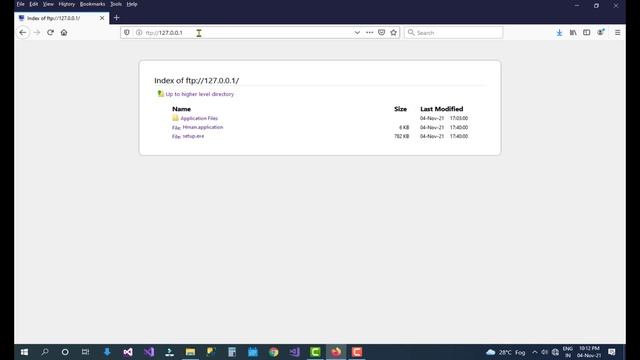Open the Edit menu
The image size is (640, 360).
pos(33,4)
